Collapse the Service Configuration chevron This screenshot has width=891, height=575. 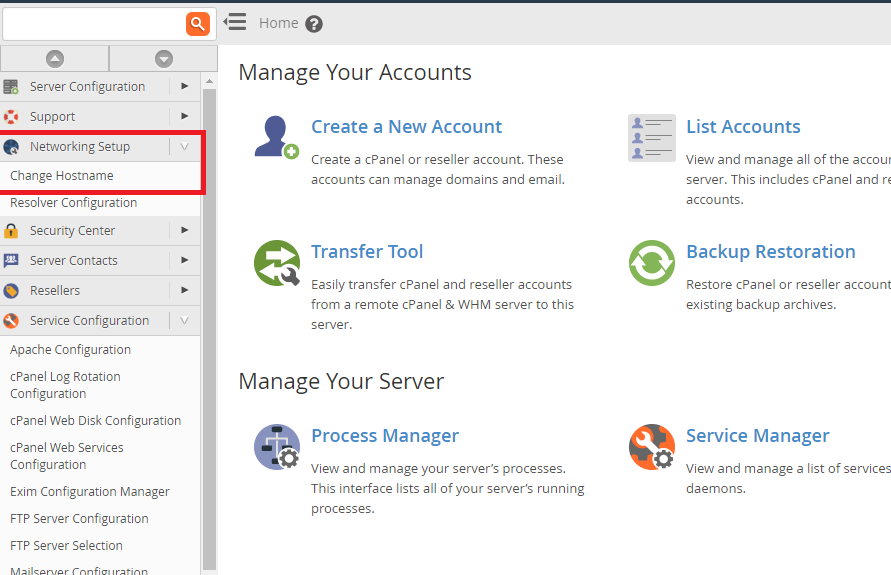pyautogui.click(x=185, y=320)
